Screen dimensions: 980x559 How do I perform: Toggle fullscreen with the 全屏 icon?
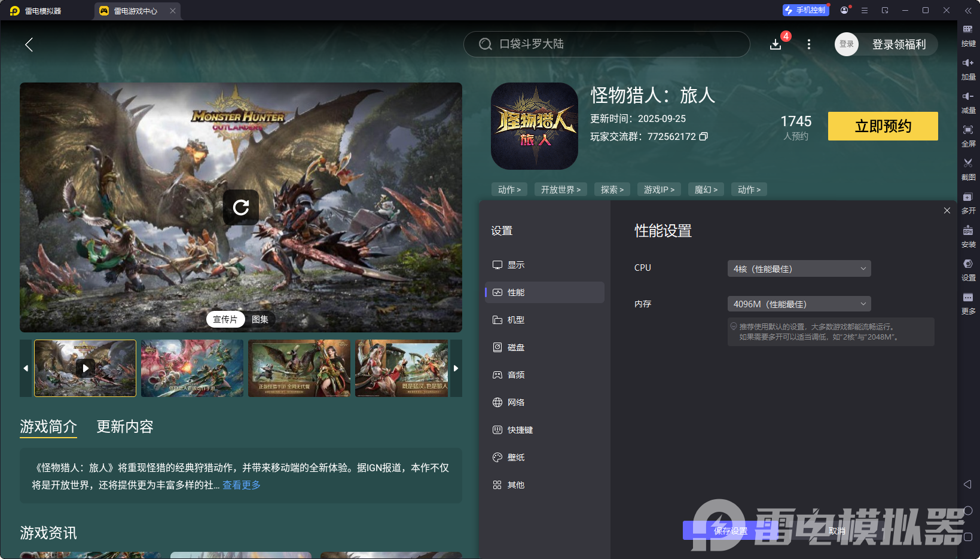click(x=969, y=135)
